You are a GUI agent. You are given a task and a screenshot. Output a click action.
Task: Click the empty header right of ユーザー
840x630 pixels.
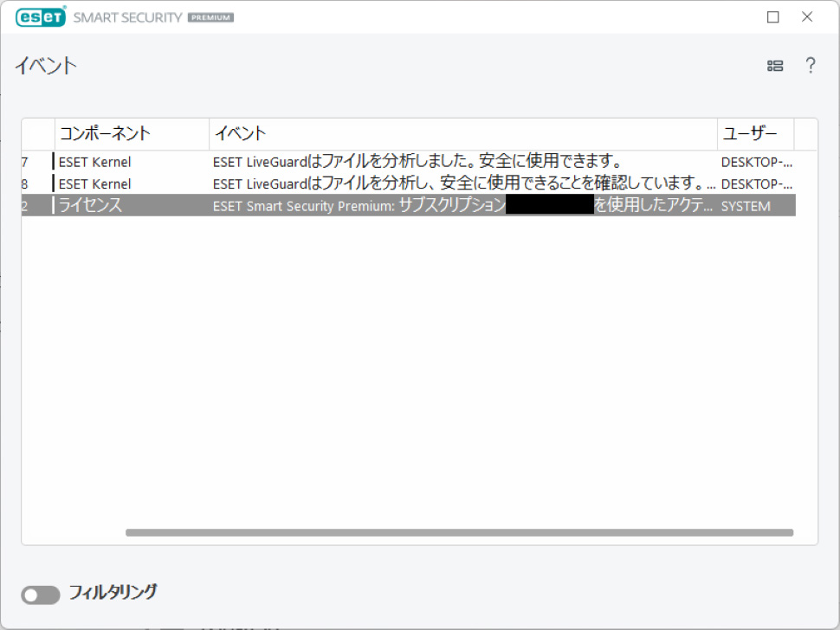(805, 134)
